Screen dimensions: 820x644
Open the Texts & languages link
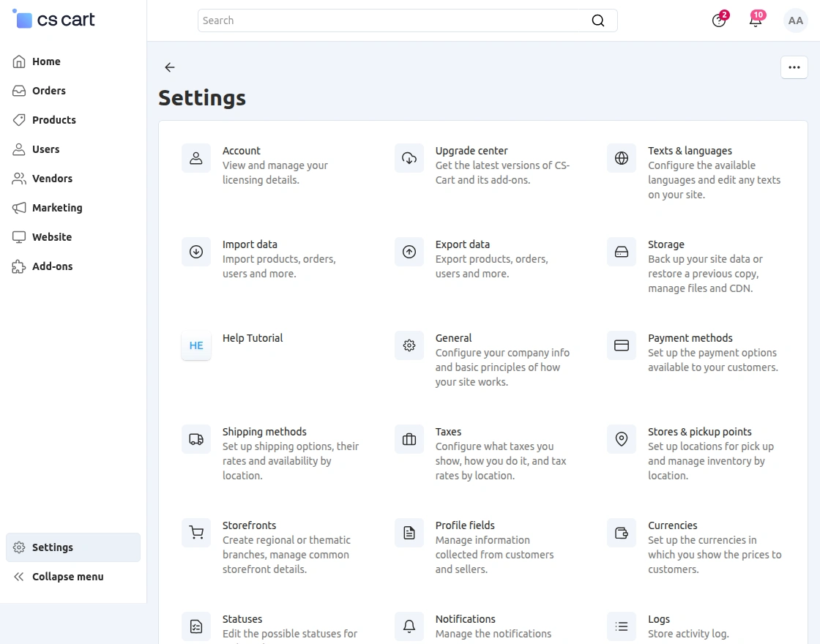(x=690, y=151)
